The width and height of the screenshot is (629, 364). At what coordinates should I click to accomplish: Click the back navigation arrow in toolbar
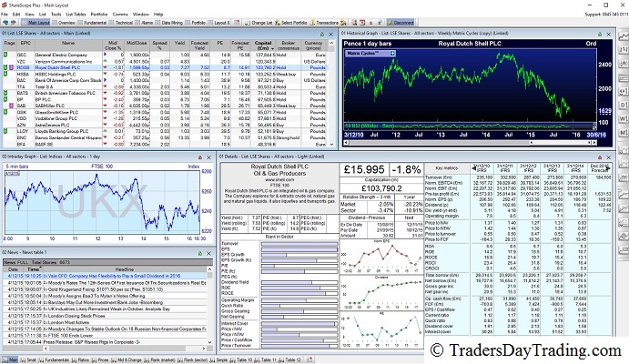(x=5, y=23)
